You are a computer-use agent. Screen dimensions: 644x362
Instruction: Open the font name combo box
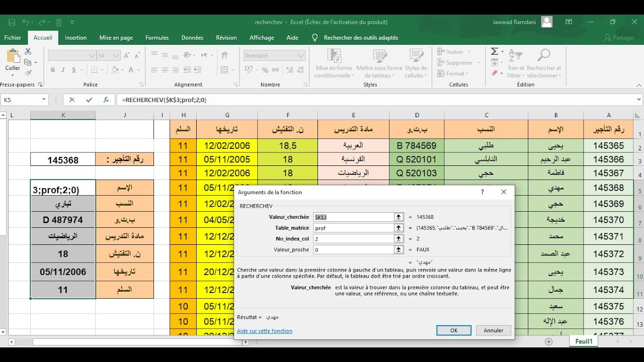click(72, 56)
